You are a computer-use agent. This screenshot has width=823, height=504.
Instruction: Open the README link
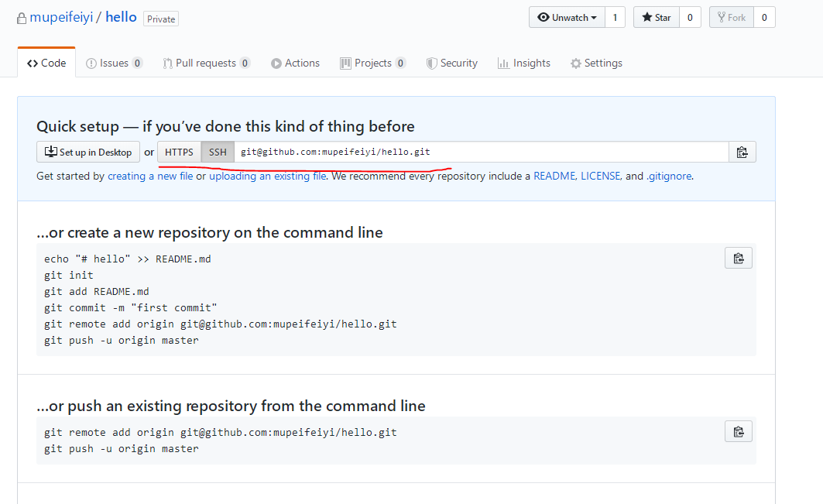554,176
